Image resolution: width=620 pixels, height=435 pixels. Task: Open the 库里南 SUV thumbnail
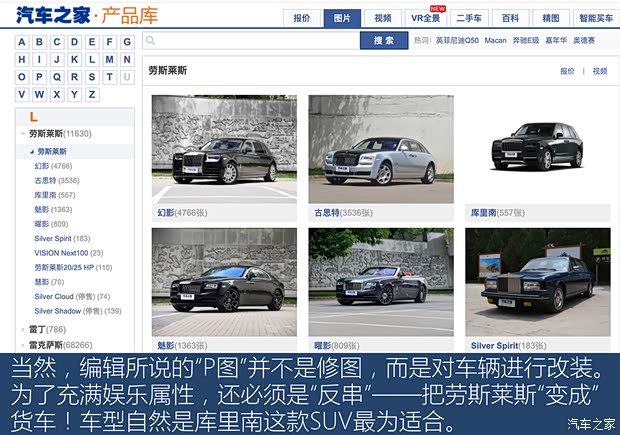(x=538, y=149)
